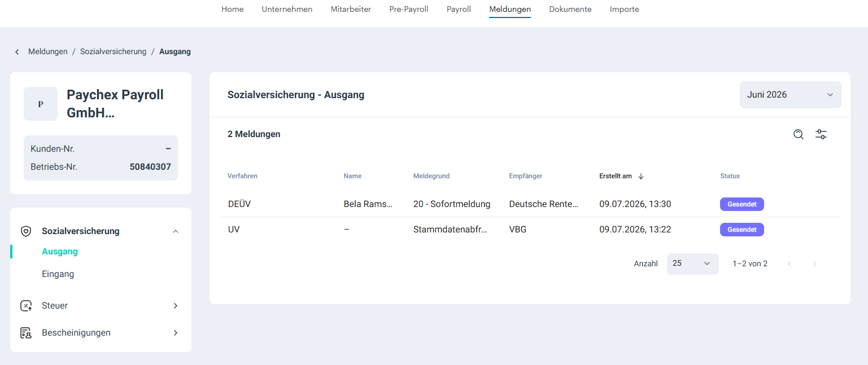Open the filter settings icon
This screenshot has height=365, width=868.
[821, 134]
